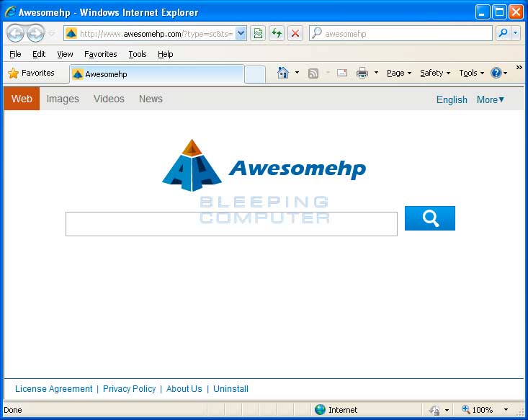Open a new blank tab
The width and height of the screenshot is (528, 420).
(x=255, y=74)
